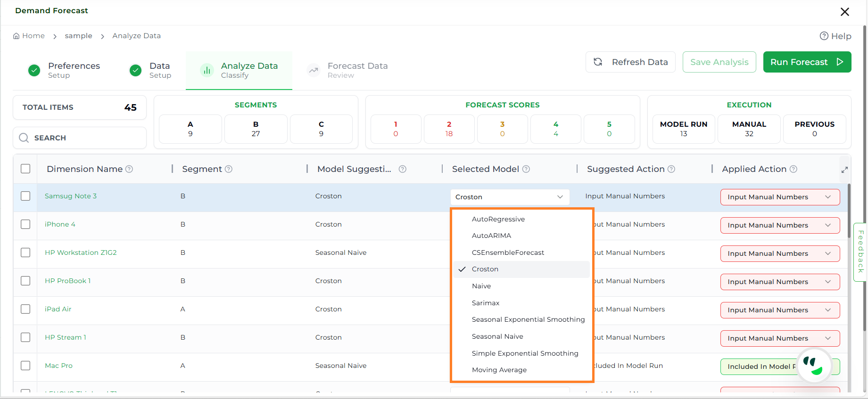This screenshot has width=868, height=399.
Task: Open the Feedback side tab
Action: (860, 252)
